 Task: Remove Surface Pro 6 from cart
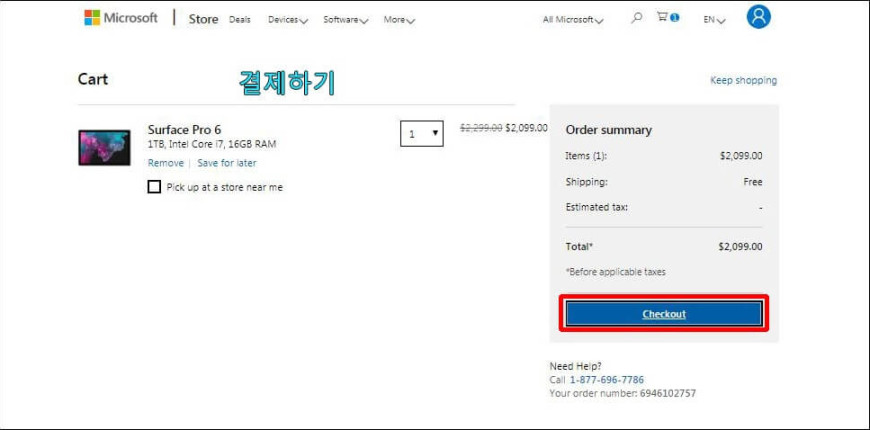click(165, 163)
